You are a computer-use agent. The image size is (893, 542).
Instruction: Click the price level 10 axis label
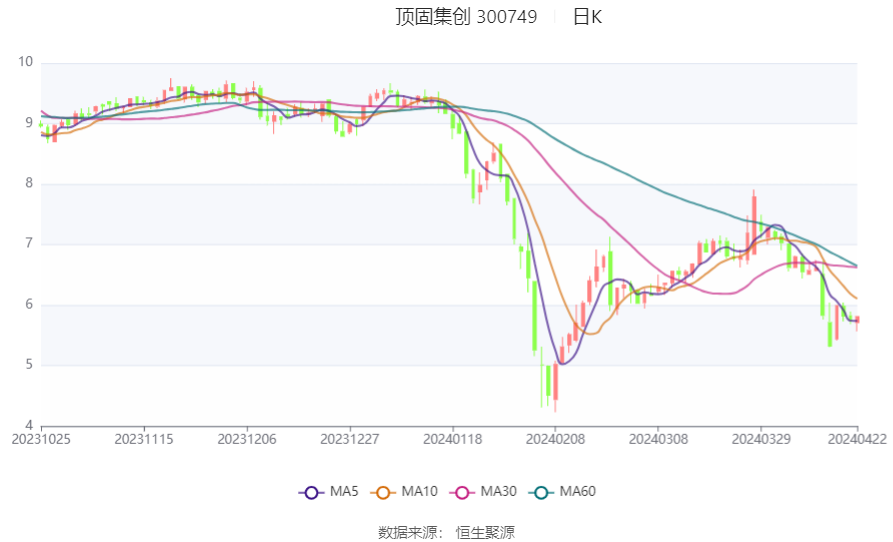point(25,62)
